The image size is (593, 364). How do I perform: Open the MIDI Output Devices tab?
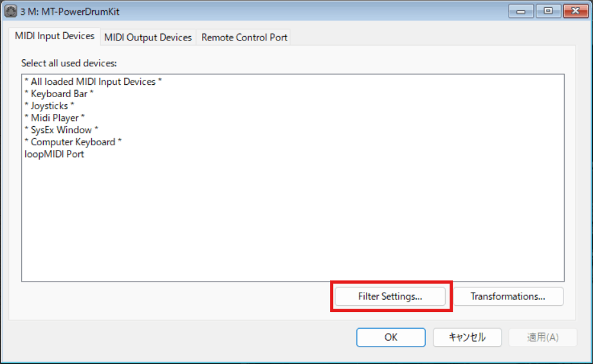pyautogui.click(x=148, y=37)
